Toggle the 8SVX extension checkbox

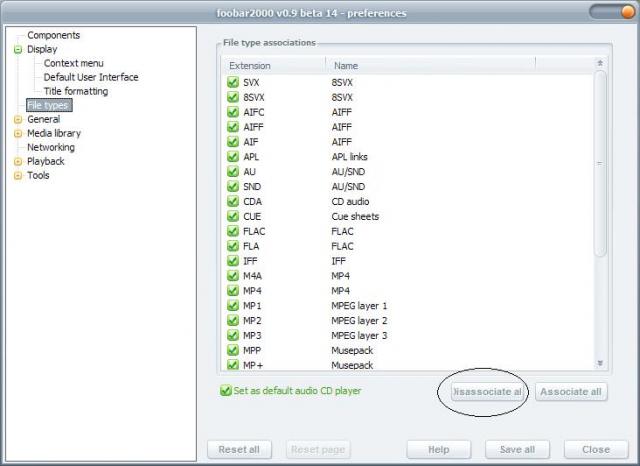coord(233,97)
